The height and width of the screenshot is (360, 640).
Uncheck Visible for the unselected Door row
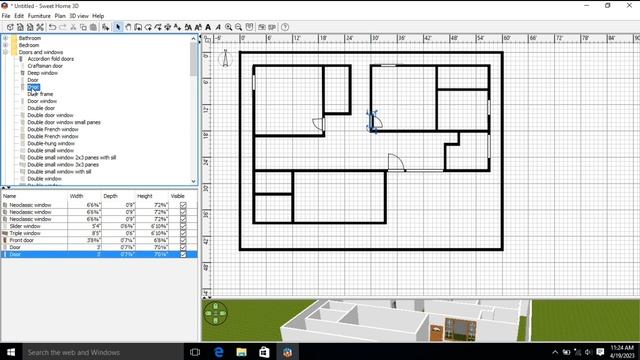point(183,247)
